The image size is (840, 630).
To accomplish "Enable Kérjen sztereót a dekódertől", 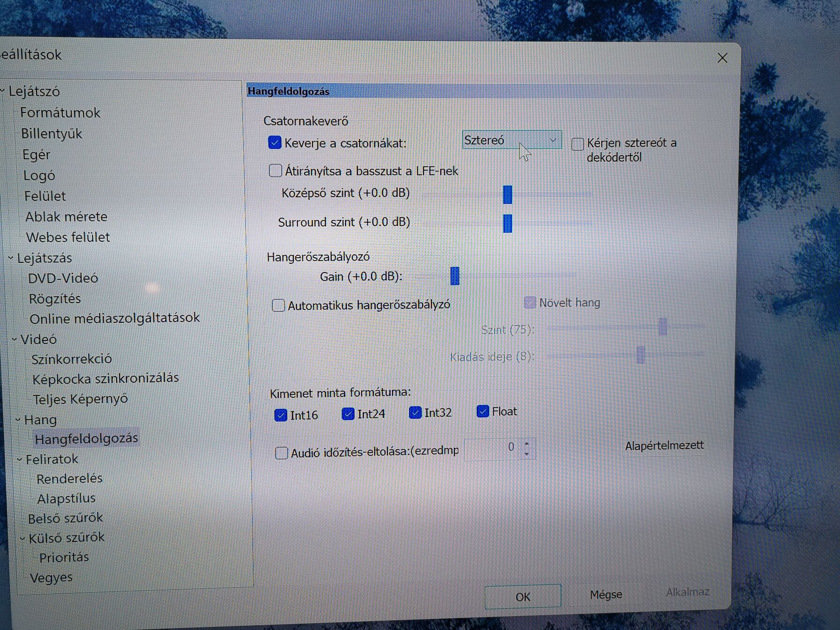I will point(578,144).
